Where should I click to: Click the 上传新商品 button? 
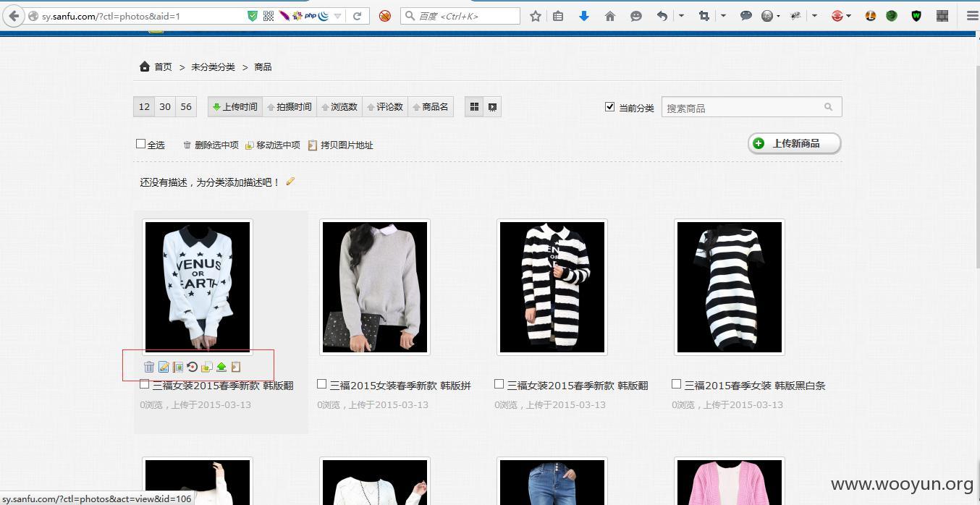(x=794, y=143)
